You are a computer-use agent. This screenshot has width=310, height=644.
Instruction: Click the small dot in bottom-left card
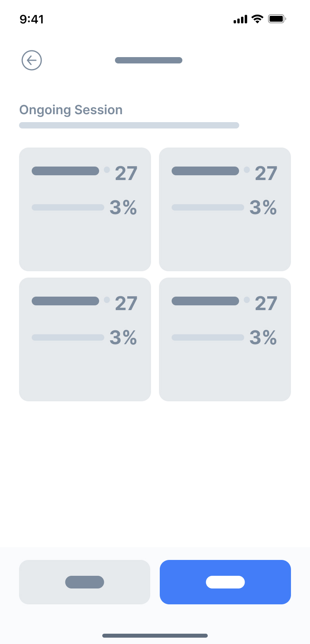107,300
